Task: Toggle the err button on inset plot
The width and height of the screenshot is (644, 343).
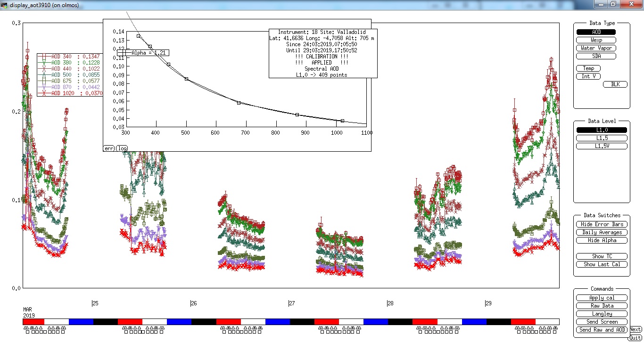Action: 109,148
